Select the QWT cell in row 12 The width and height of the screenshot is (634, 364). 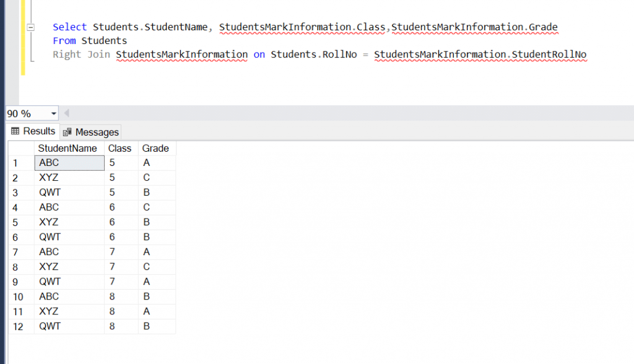[x=50, y=326]
